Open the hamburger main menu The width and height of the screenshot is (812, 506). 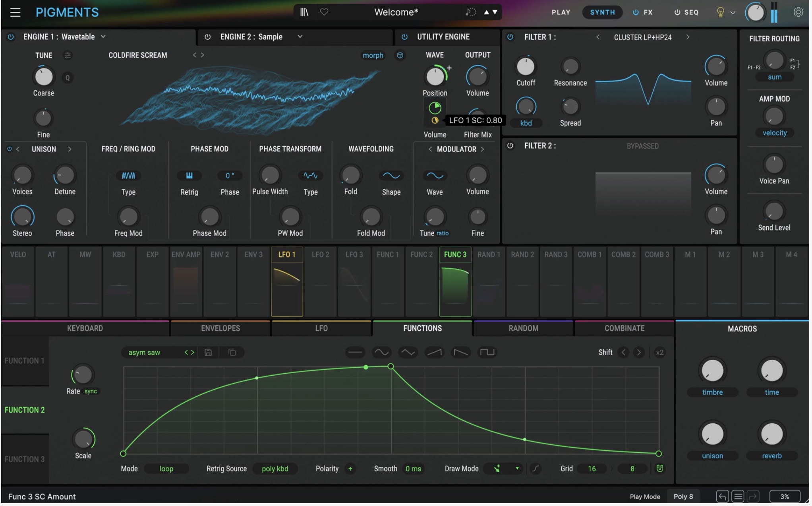(x=15, y=12)
